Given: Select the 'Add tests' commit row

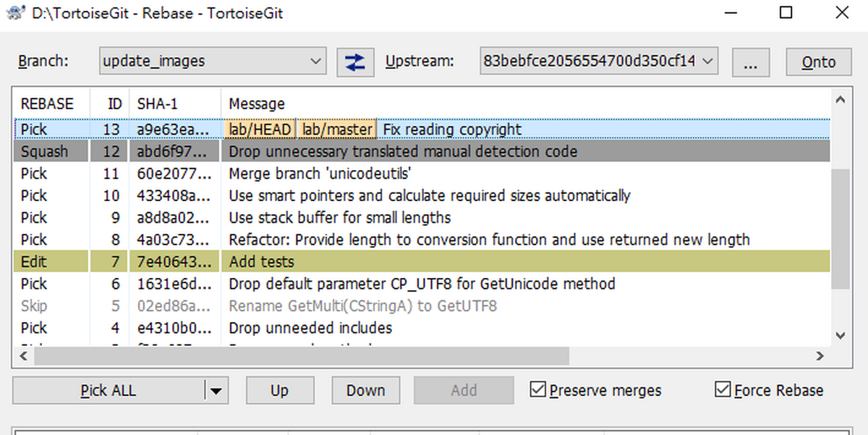Looking at the screenshot, I should [422, 262].
